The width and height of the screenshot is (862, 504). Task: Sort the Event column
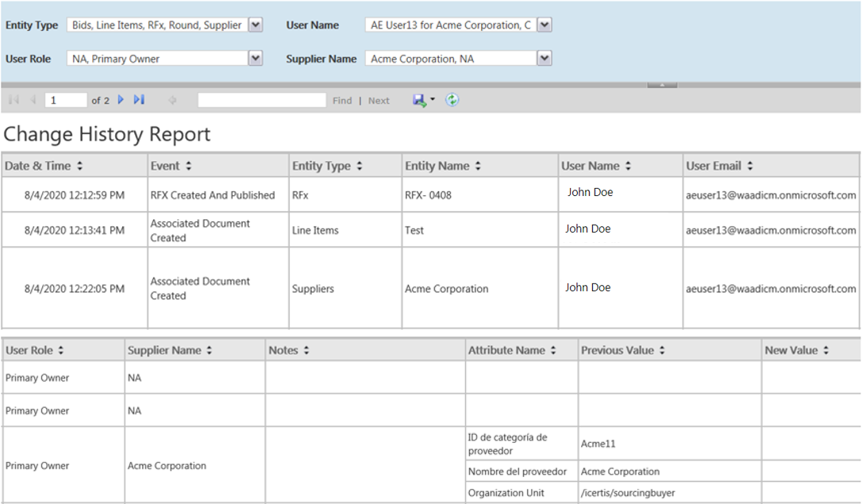(x=188, y=166)
